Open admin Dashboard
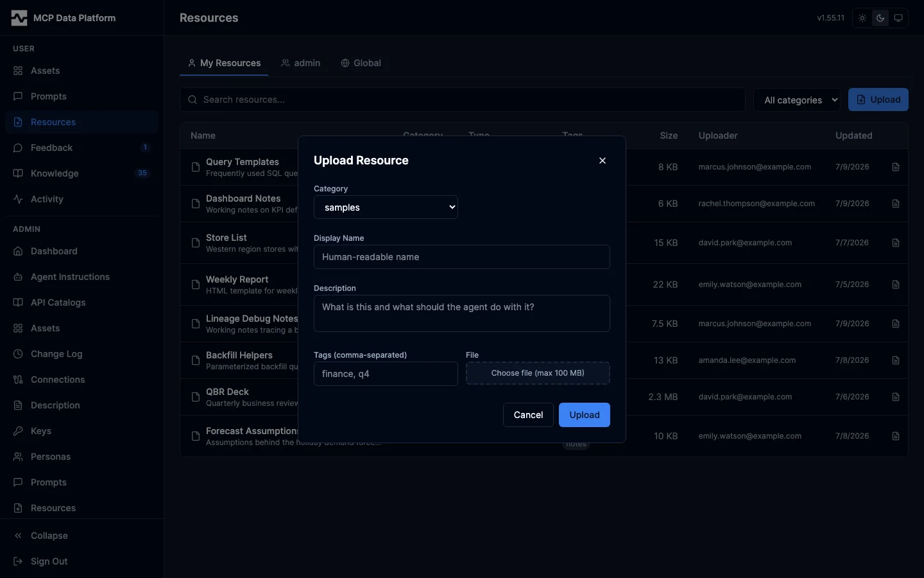 tap(81, 251)
